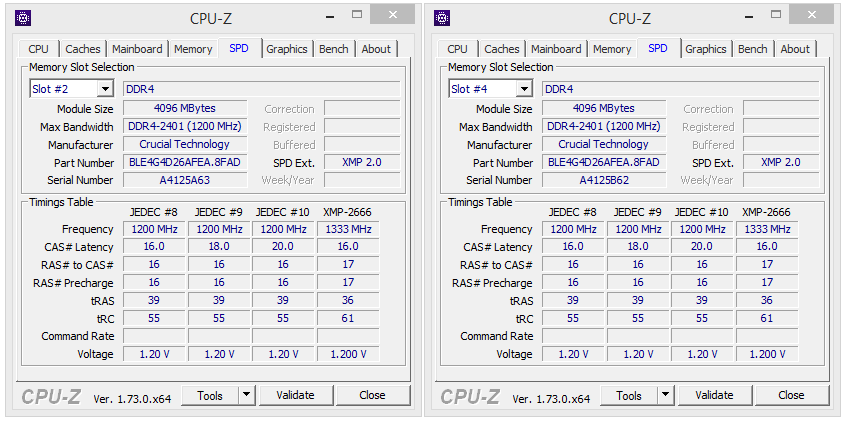Image resolution: width=846 pixels, height=422 pixels.
Task: Minimize the right CPU-Z window
Action: (749, 16)
